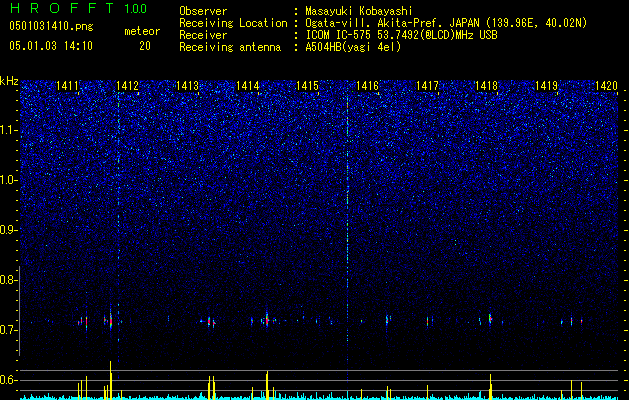Click the 'Observer' field label
Image resolution: width=629 pixels, height=400 pixels.
pyautogui.click(x=203, y=11)
